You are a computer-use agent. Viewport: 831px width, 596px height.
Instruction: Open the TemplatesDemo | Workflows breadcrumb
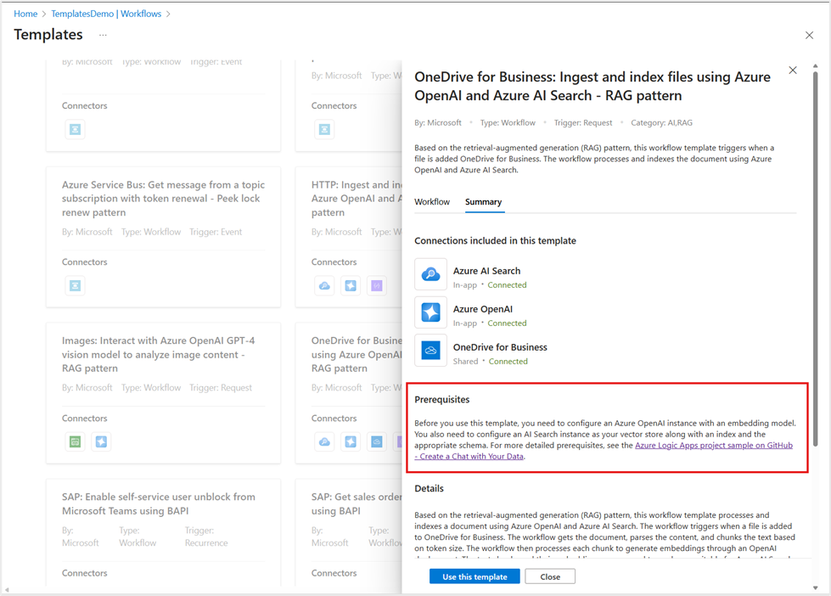106,14
